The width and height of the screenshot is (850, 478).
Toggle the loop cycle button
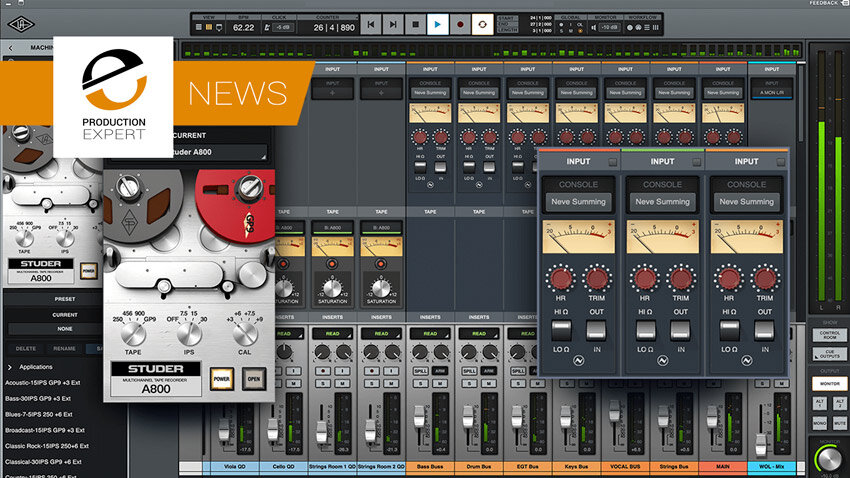click(x=482, y=24)
